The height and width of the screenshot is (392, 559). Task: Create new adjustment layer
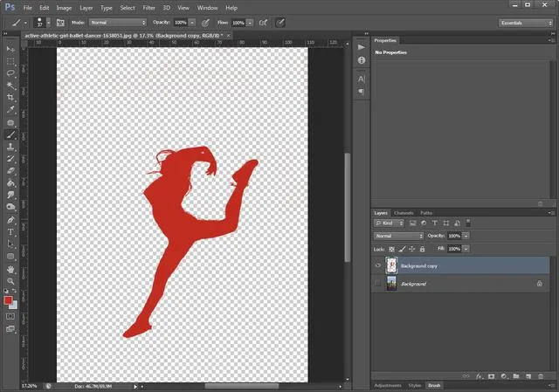pos(504,376)
